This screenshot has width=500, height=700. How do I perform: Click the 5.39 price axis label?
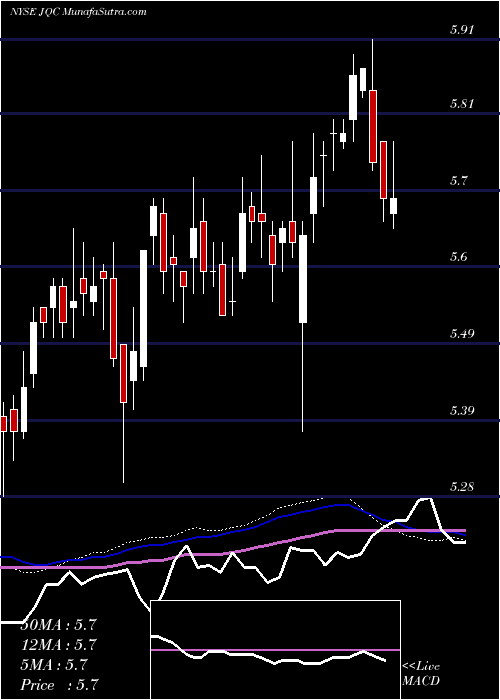point(461,411)
